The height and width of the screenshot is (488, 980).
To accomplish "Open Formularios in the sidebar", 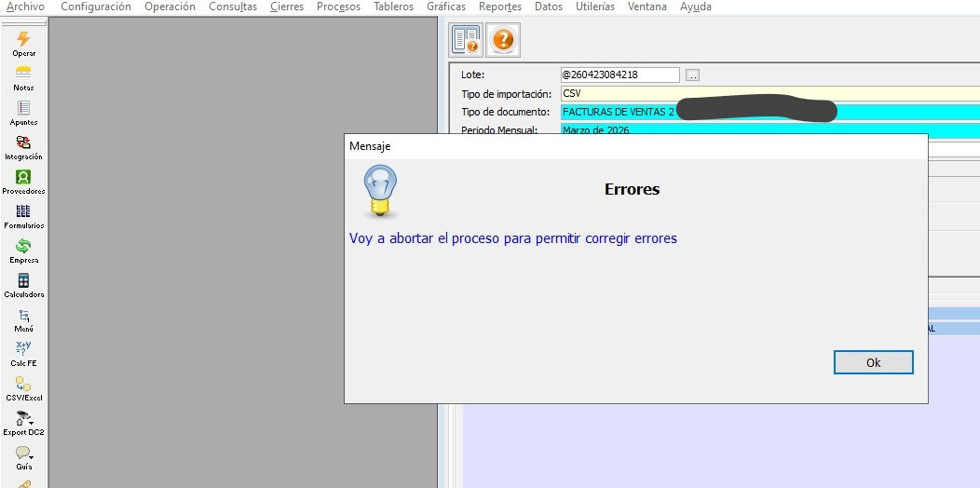I will 24,212.
